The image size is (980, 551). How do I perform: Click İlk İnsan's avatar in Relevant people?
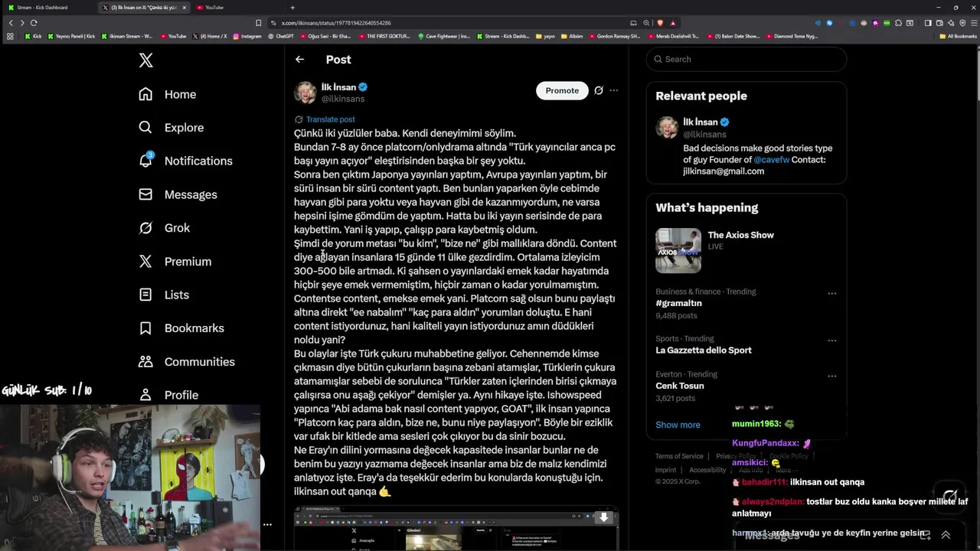coord(667,128)
